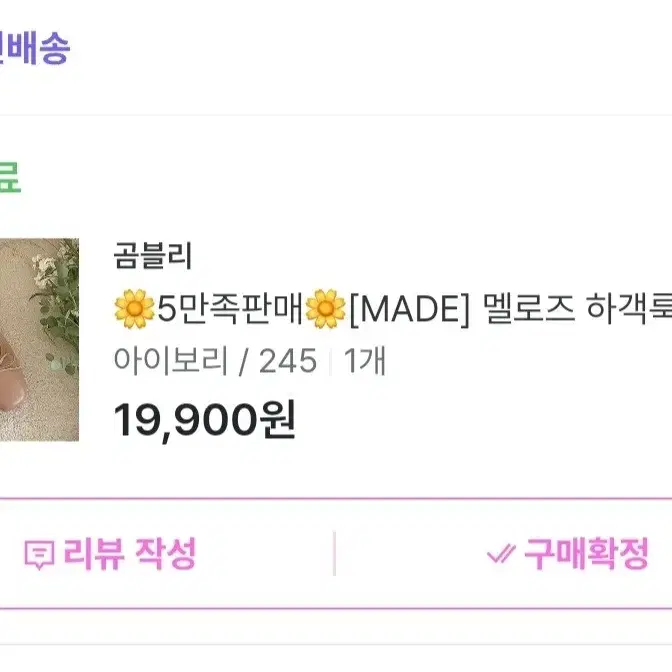Click the double checkmark icon beside 구매확정
Viewport: 672px width, 672px height.
pos(501,553)
